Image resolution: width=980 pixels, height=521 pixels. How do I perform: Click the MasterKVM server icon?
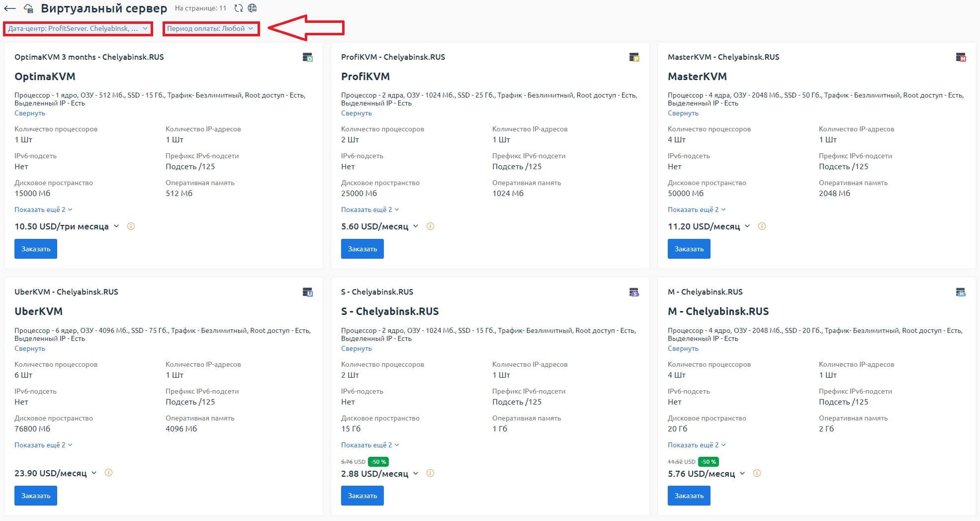(x=961, y=57)
